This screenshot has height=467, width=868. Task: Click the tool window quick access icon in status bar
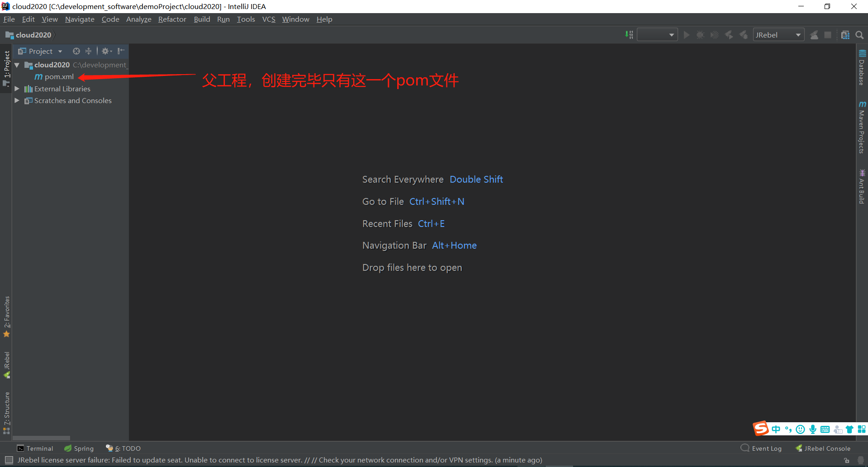(9, 460)
